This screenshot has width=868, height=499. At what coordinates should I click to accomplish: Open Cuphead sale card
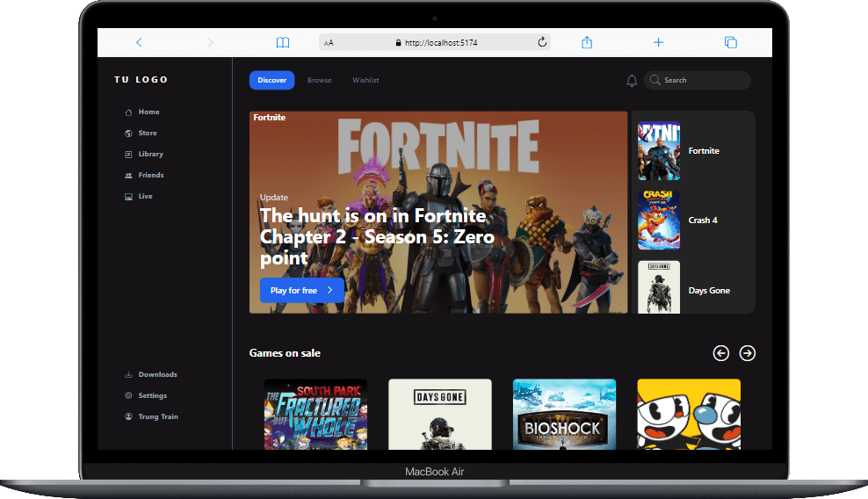(x=689, y=415)
